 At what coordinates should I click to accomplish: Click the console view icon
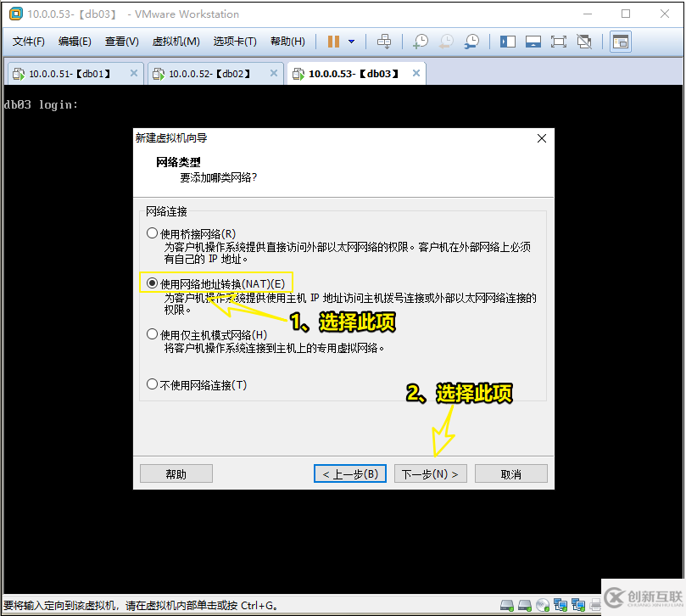621,42
